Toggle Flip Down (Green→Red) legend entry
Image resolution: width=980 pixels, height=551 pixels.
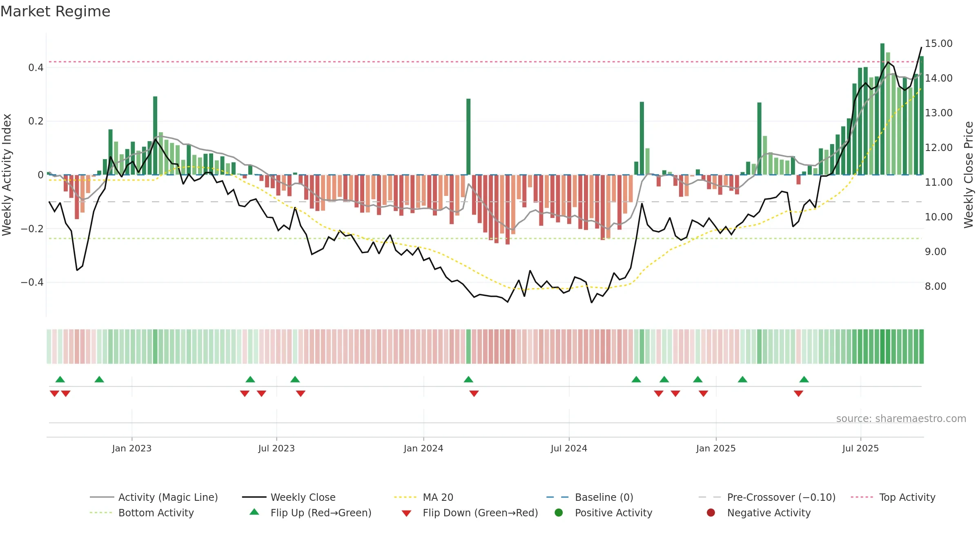tap(470, 513)
